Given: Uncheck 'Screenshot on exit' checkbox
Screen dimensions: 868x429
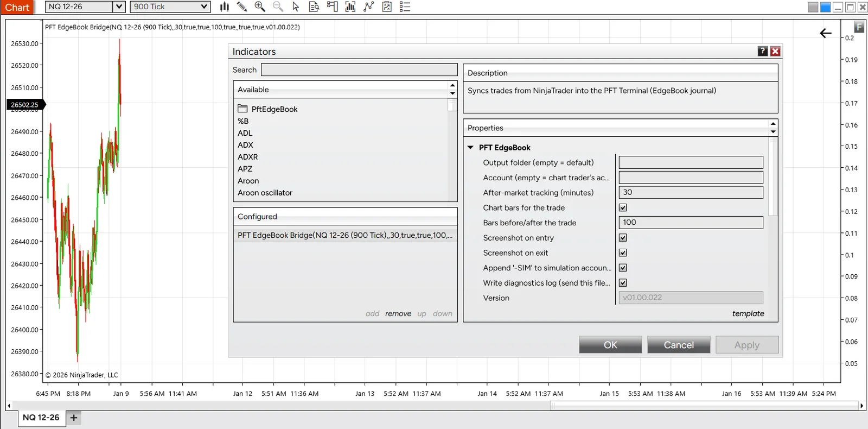Looking at the screenshot, I should point(623,253).
